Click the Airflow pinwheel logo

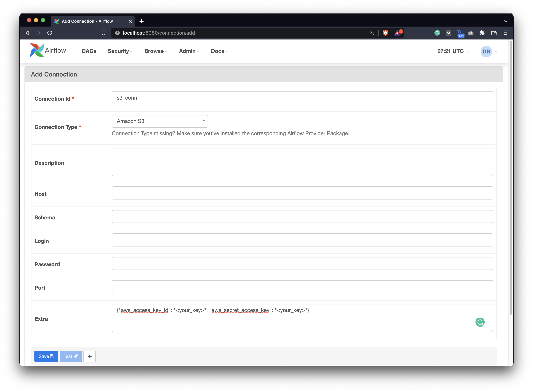click(37, 50)
